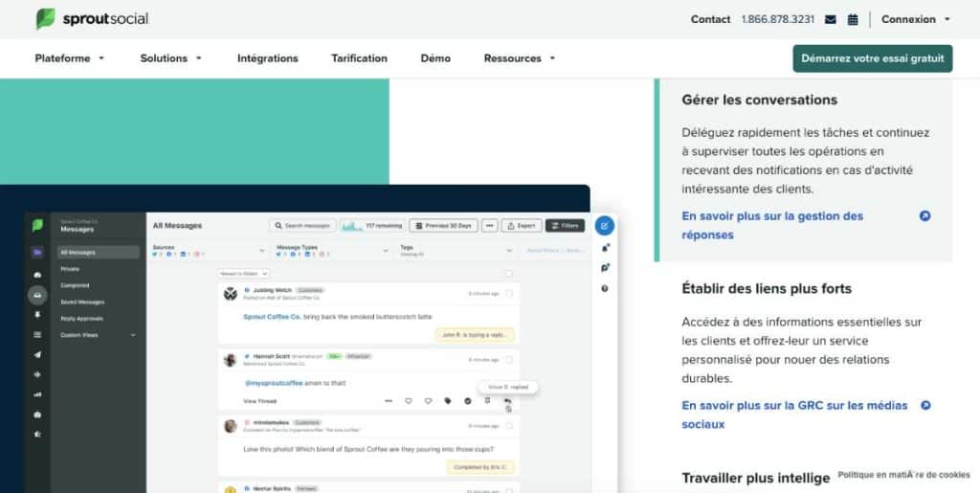
Task: Click the green leaf logo in preview sidebar
Action: (37, 226)
